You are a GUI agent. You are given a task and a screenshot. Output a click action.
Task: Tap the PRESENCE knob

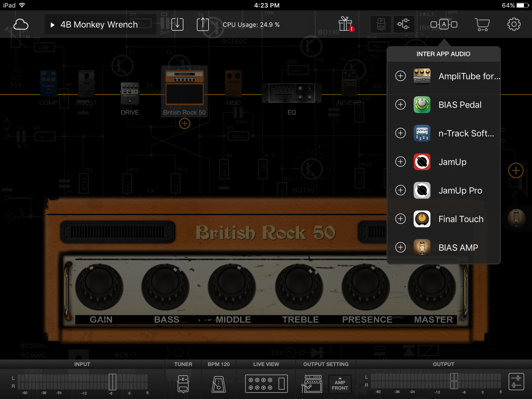click(365, 287)
